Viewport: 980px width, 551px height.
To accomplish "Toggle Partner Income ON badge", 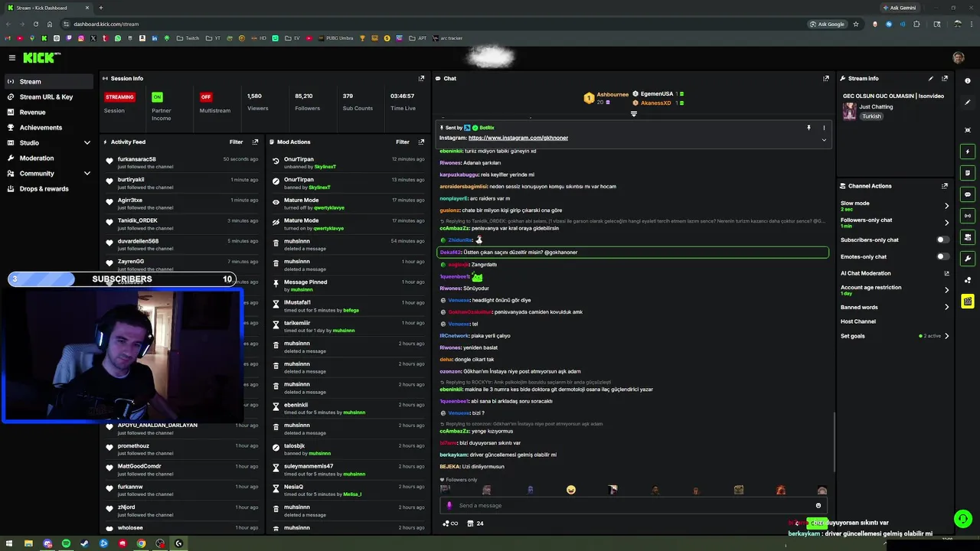I will [157, 97].
